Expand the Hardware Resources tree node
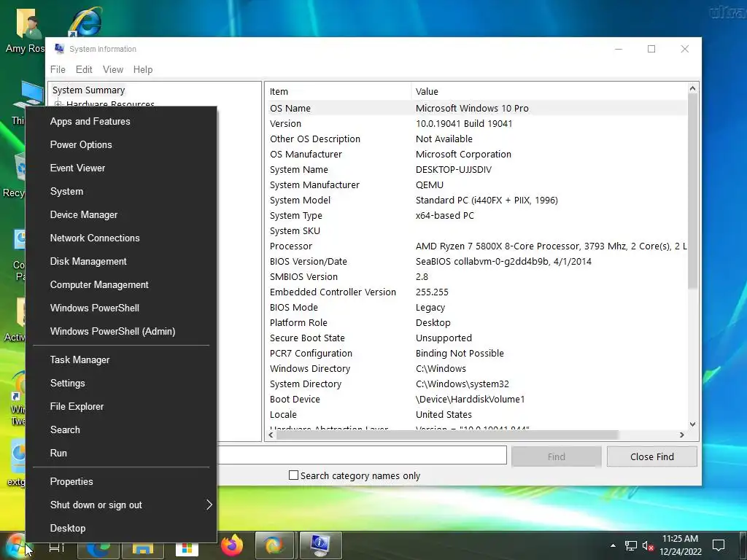Image resolution: width=747 pixels, height=560 pixels. (x=58, y=104)
